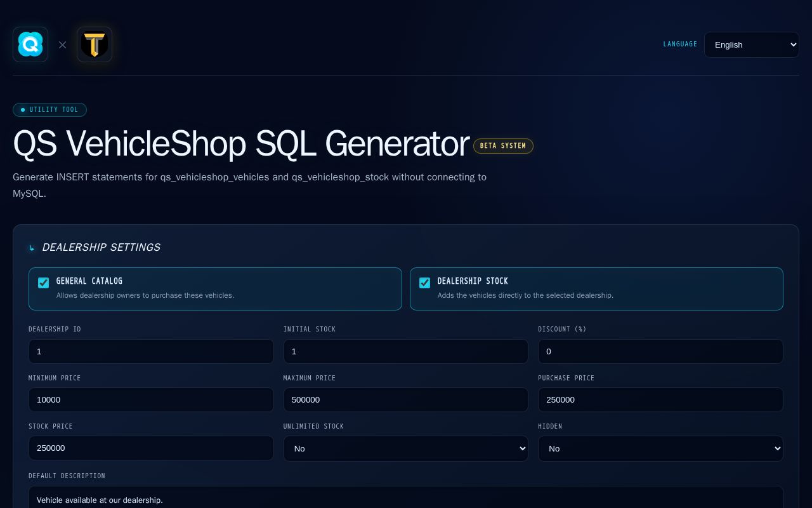Focus the Dealership ID field
Image resolution: width=812 pixels, height=508 pixels.
point(151,351)
